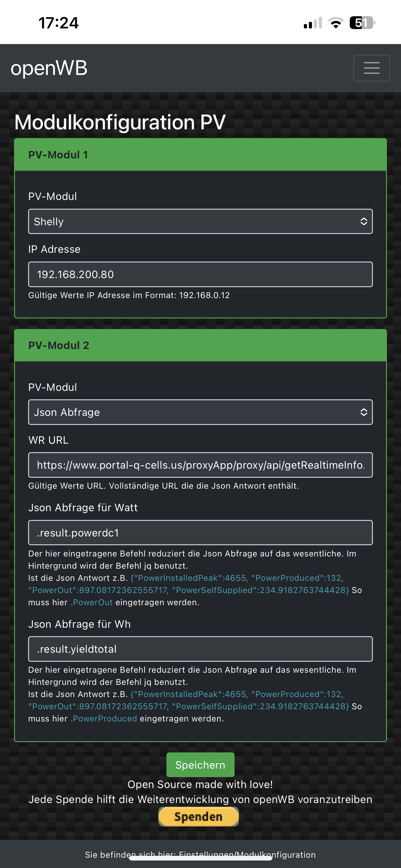401x868 pixels.
Task: Tap the openWB brand logo text
Action: 49,68
